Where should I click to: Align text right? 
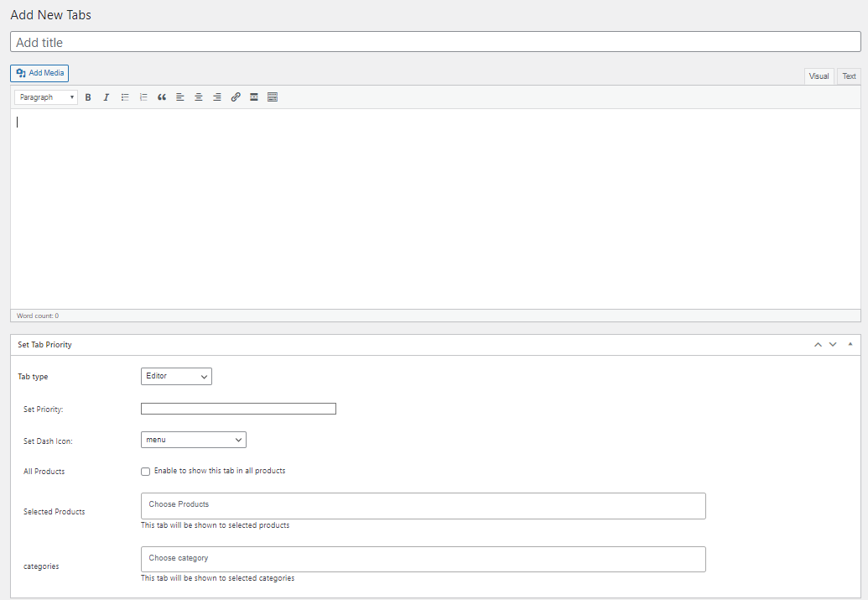point(217,97)
